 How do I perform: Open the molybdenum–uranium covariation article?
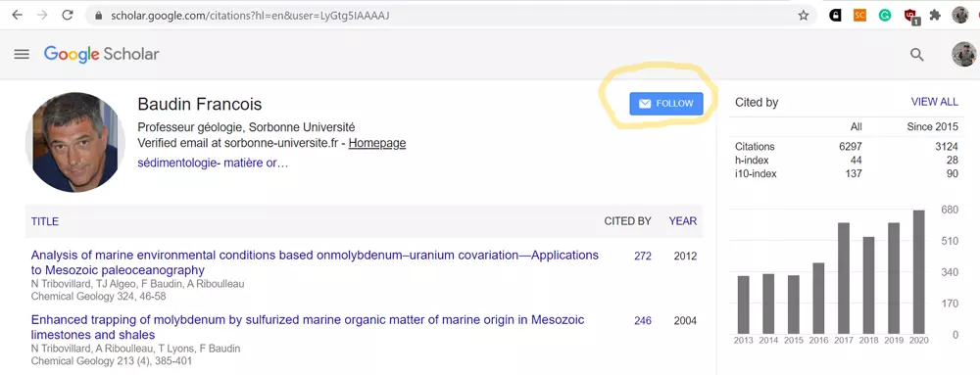[315, 262]
